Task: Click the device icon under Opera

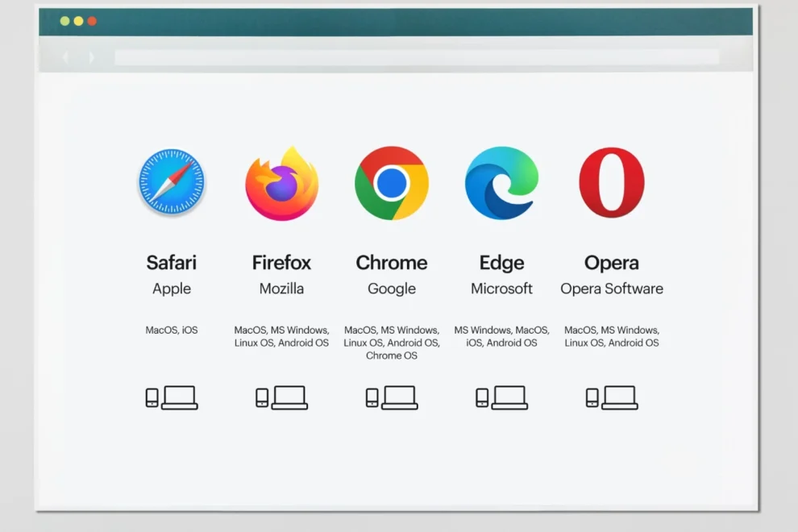Action: [612, 397]
